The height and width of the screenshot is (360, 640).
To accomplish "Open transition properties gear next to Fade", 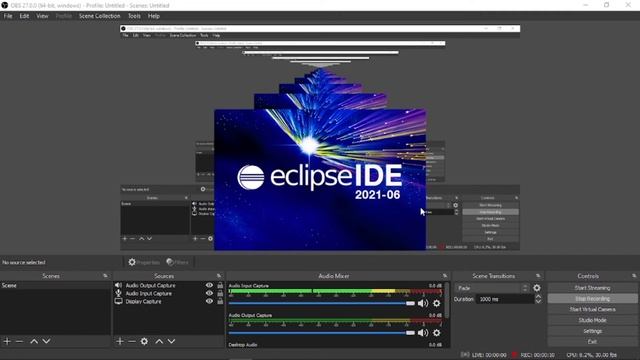I will click(537, 288).
